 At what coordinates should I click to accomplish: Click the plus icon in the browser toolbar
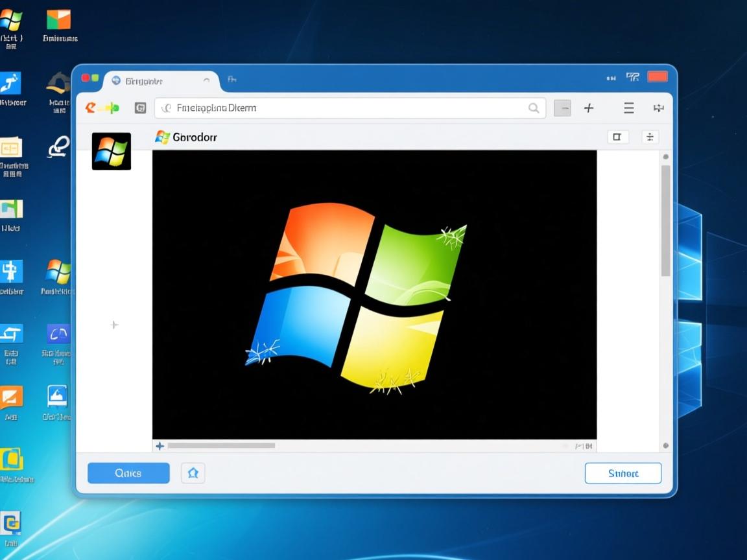(x=589, y=108)
